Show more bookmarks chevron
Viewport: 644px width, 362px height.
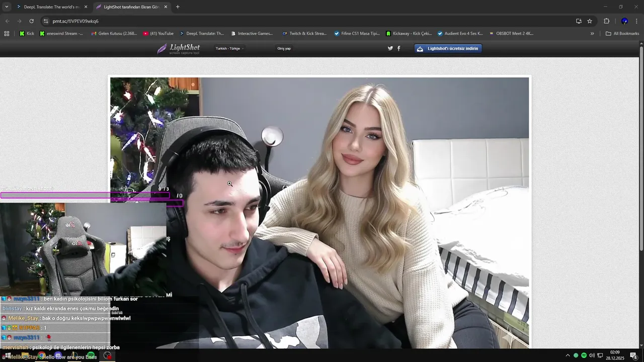(x=592, y=34)
